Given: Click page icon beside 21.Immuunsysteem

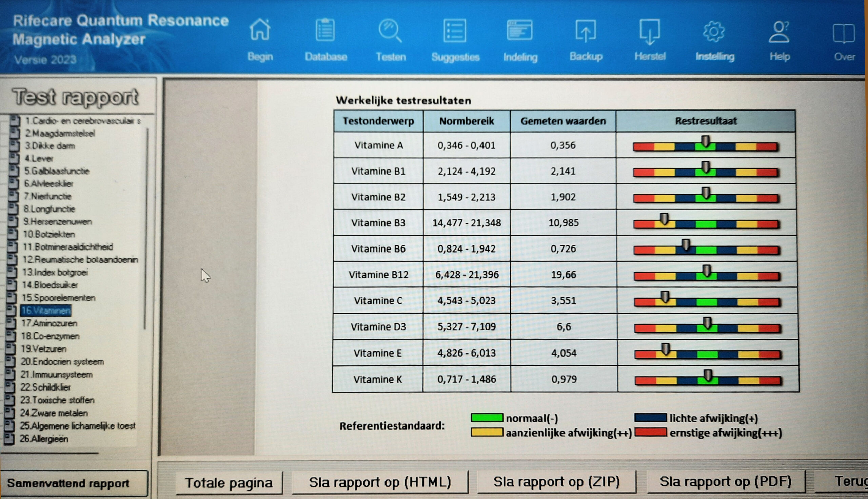Looking at the screenshot, I should click(10, 374).
